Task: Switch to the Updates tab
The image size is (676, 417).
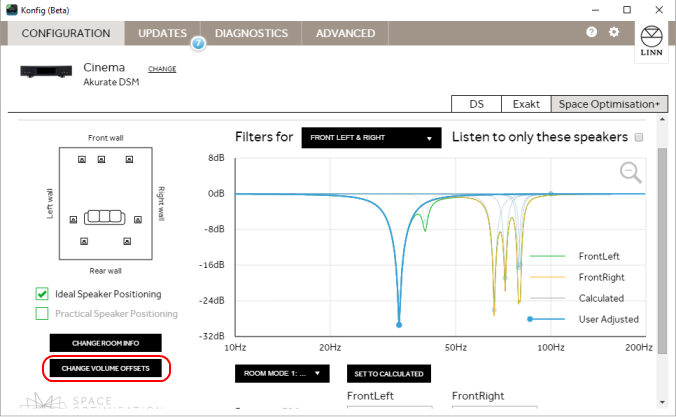Action: coord(163,33)
